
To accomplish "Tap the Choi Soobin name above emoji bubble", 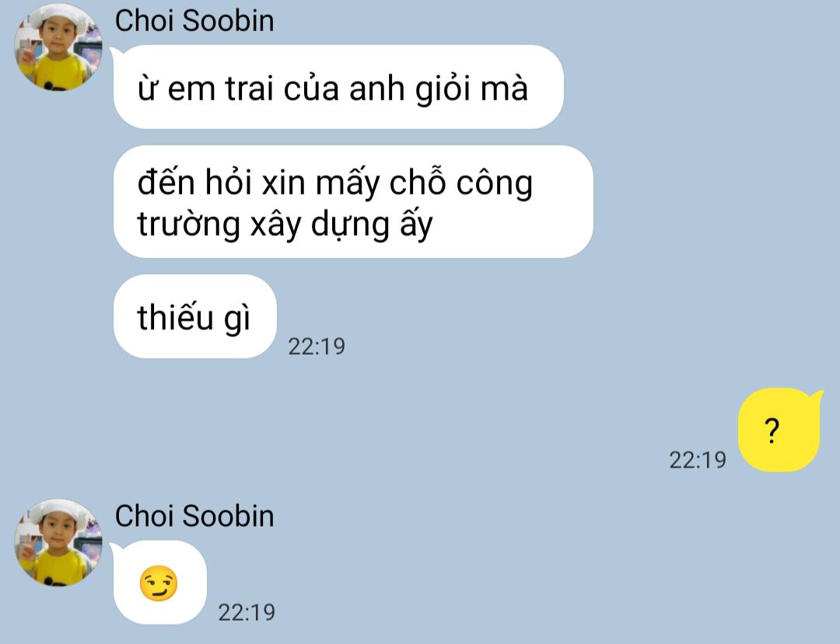I will click(x=194, y=516).
